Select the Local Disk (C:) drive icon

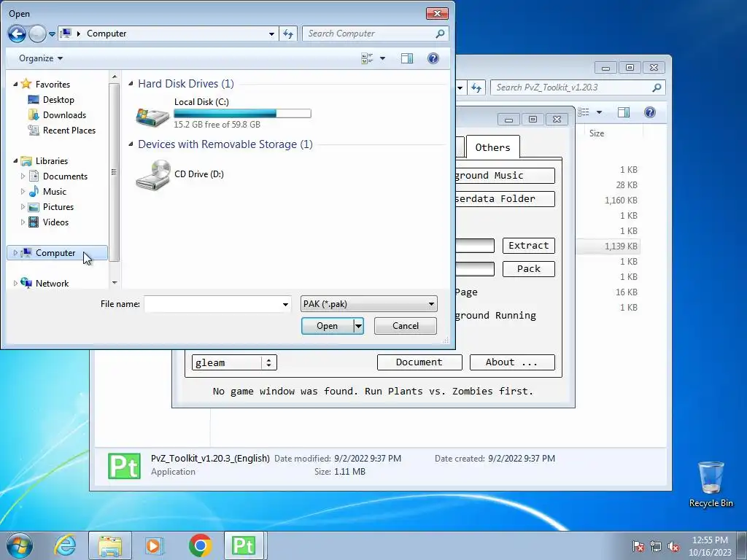152,116
